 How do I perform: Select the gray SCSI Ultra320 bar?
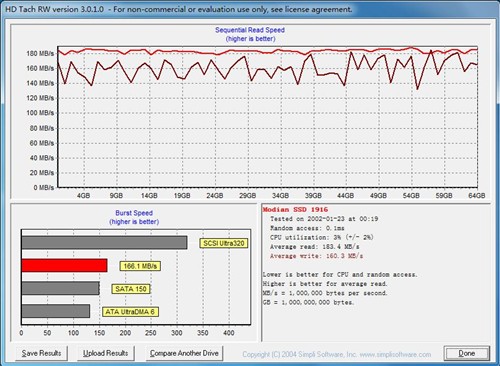(104, 243)
